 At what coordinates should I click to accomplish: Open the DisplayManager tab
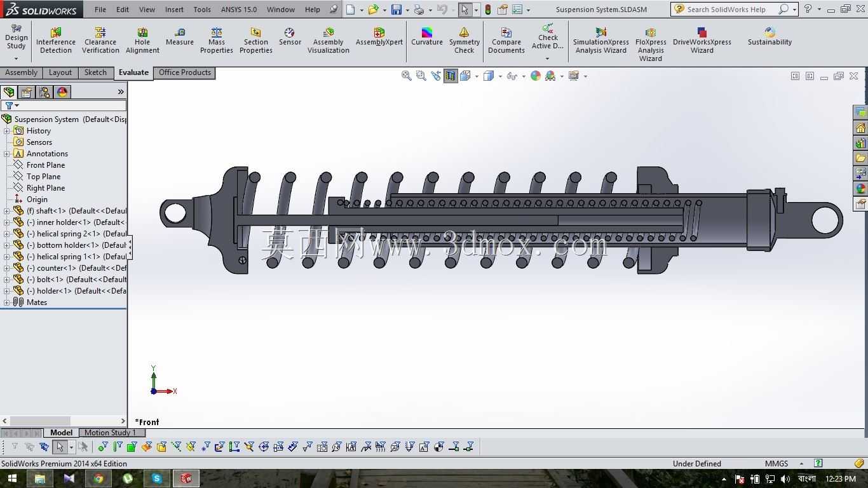pyautogui.click(x=62, y=92)
